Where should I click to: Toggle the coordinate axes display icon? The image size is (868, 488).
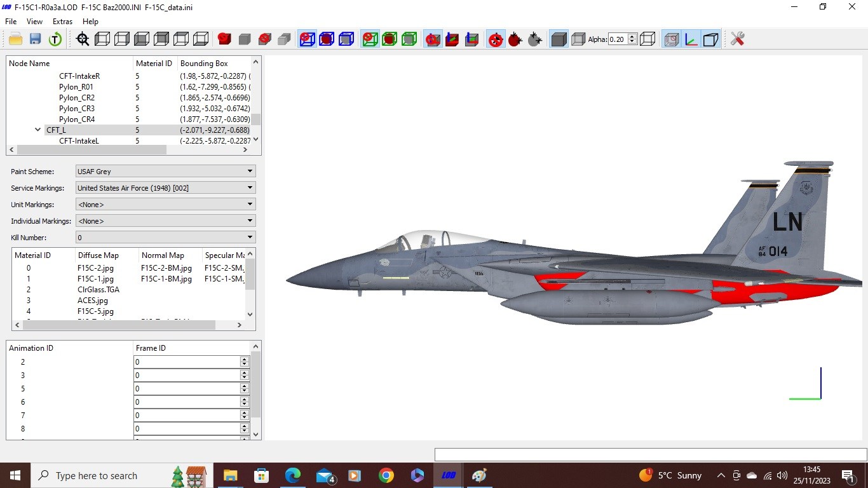pyautogui.click(x=691, y=39)
